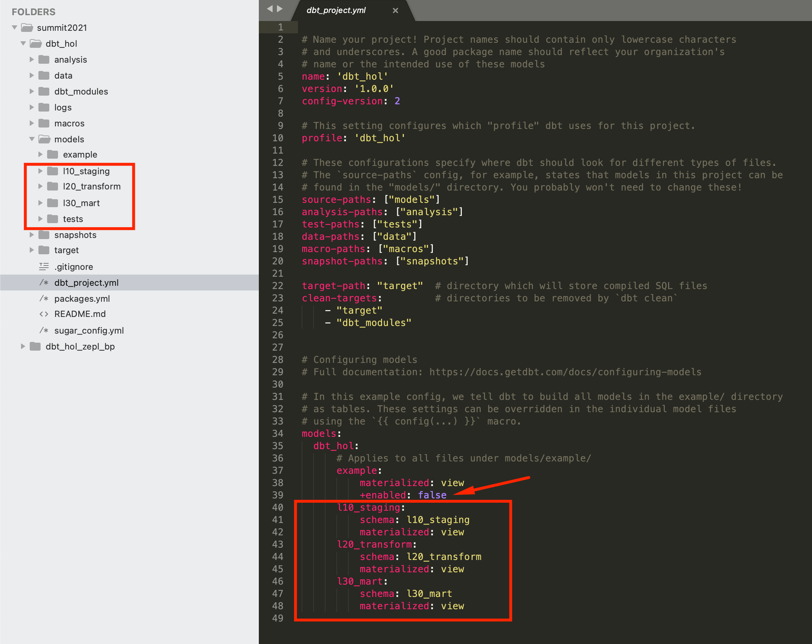812x644 pixels.
Task: Click the packages.yml file icon
Action: pyautogui.click(x=44, y=298)
